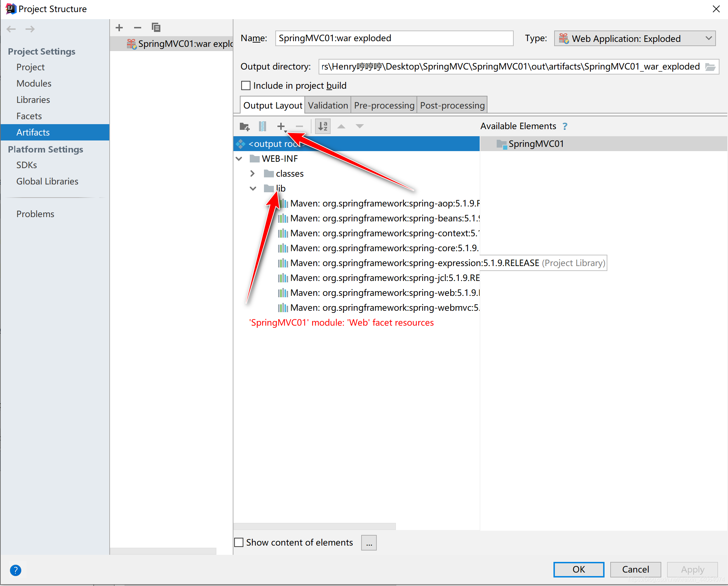The image size is (728, 586).
Task: Select the spring-core library entry
Action: (x=379, y=248)
